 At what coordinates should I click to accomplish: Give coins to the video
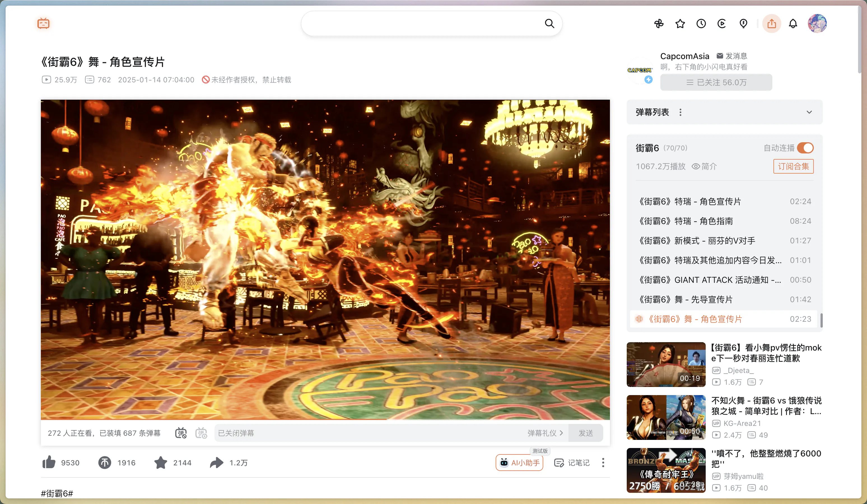104,462
